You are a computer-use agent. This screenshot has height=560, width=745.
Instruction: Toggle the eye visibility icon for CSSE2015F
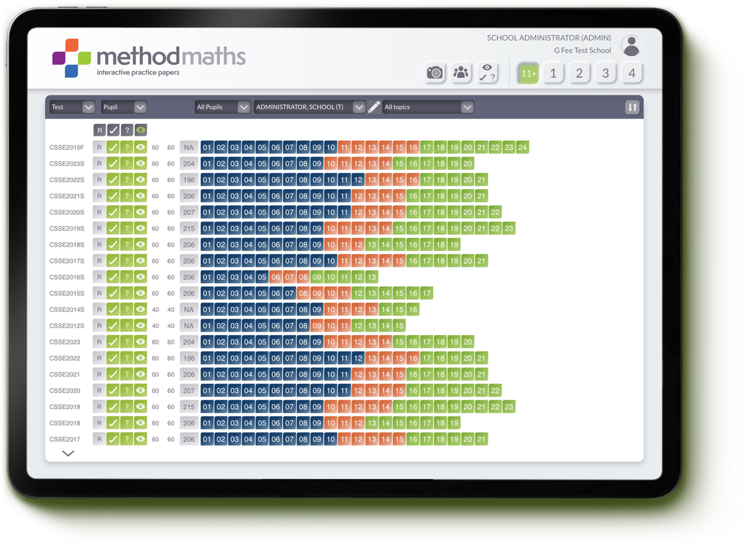[141, 147]
